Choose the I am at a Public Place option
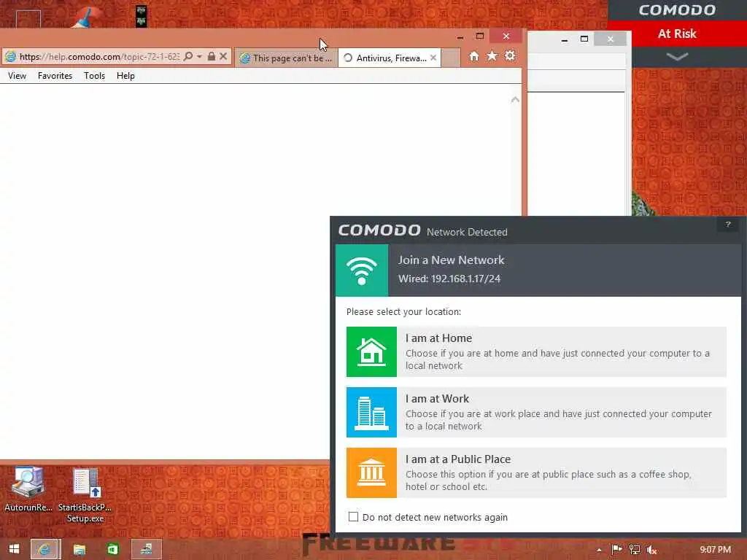The width and height of the screenshot is (747, 560). point(536,472)
